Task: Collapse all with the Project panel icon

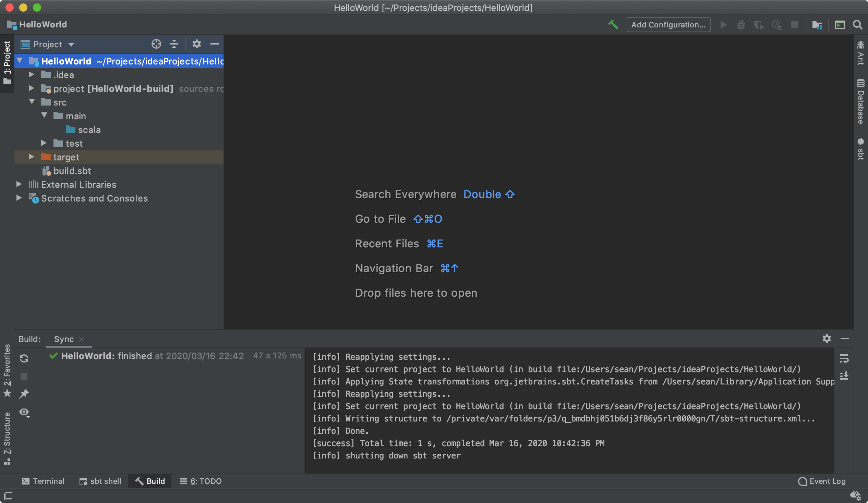Action: 174,44
